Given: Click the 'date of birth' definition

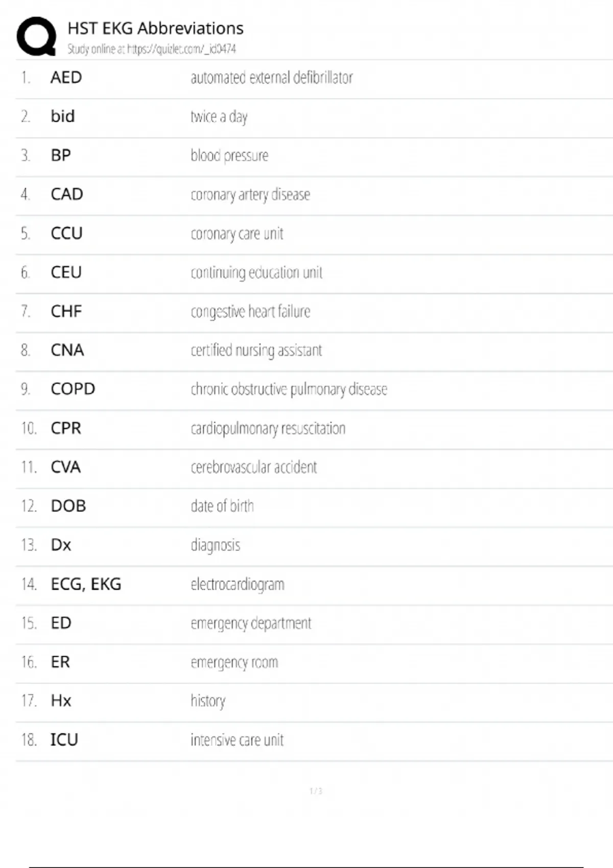Looking at the screenshot, I should 222,506.
